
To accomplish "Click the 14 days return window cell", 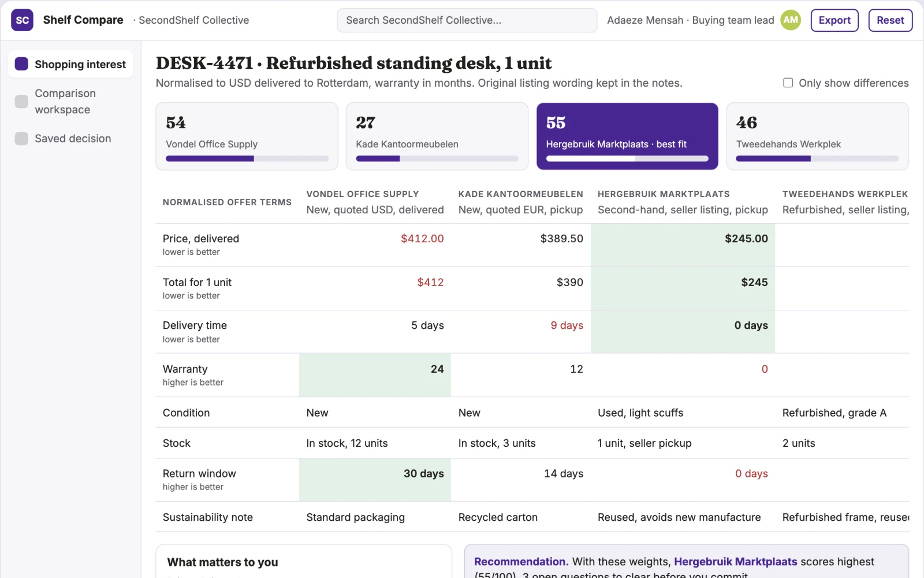I will (520, 480).
